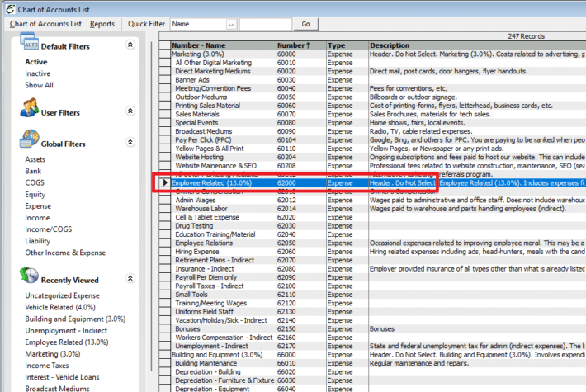The width and height of the screenshot is (586, 392).
Task: Open recently viewed Income Taxes
Action: click(49, 366)
